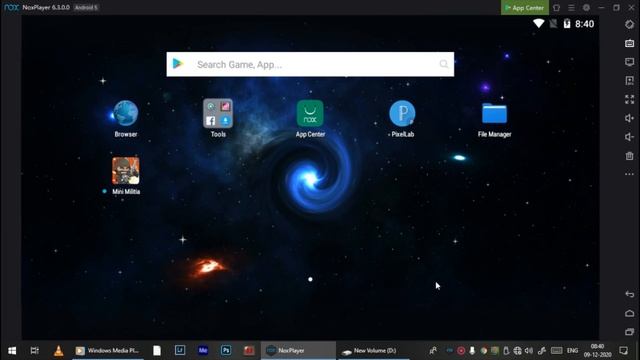Open NoxPlayer system settings gear
The image size is (640, 360).
[x=586, y=7]
